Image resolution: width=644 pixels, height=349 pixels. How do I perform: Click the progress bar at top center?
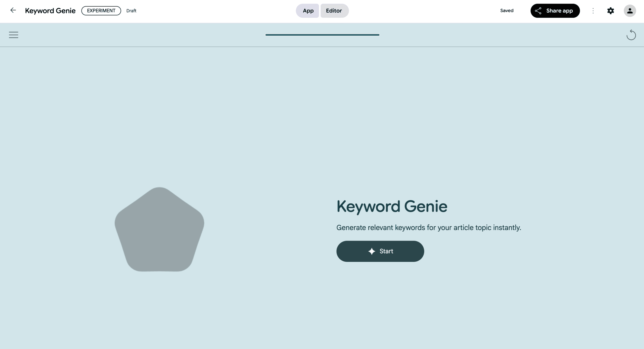click(x=322, y=35)
